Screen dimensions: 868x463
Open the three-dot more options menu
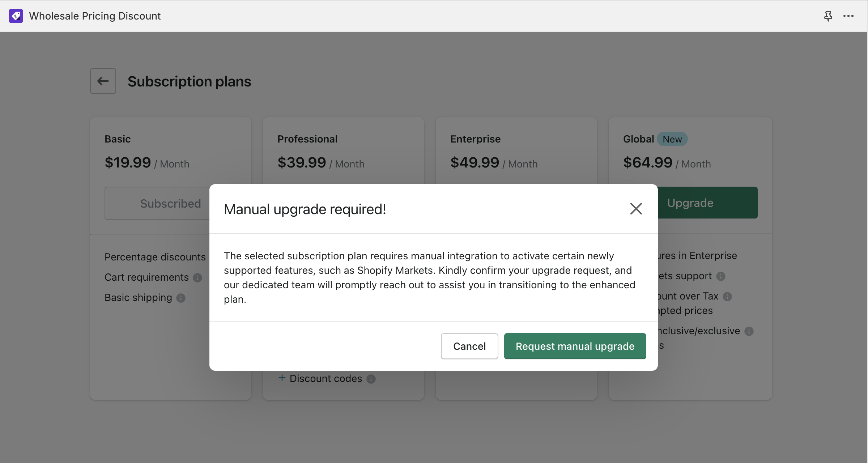(x=848, y=16)
